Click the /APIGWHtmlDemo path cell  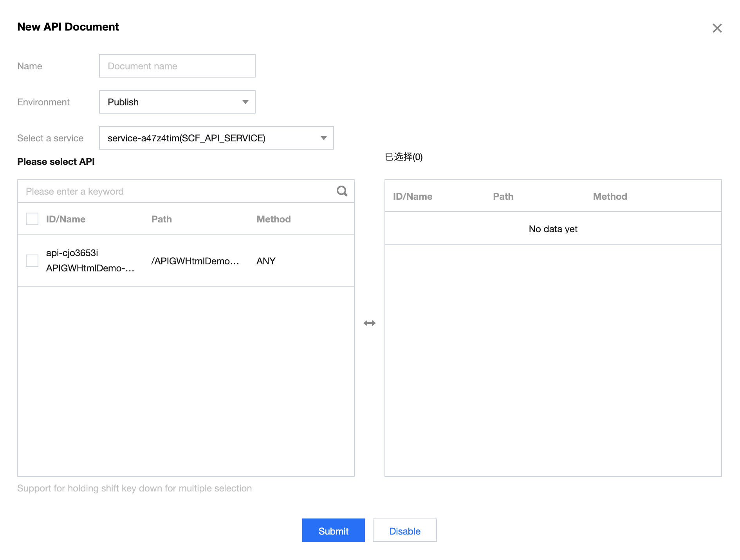(x=195, y=261)
